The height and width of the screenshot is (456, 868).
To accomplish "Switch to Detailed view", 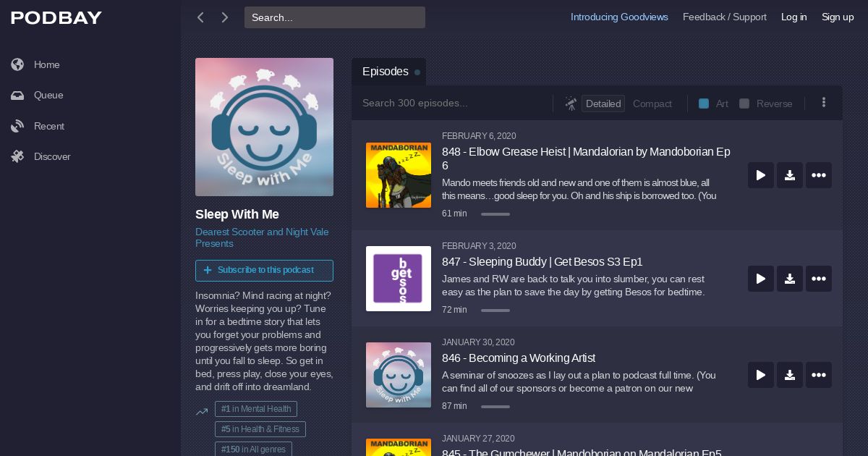I will tap(603, 104).
